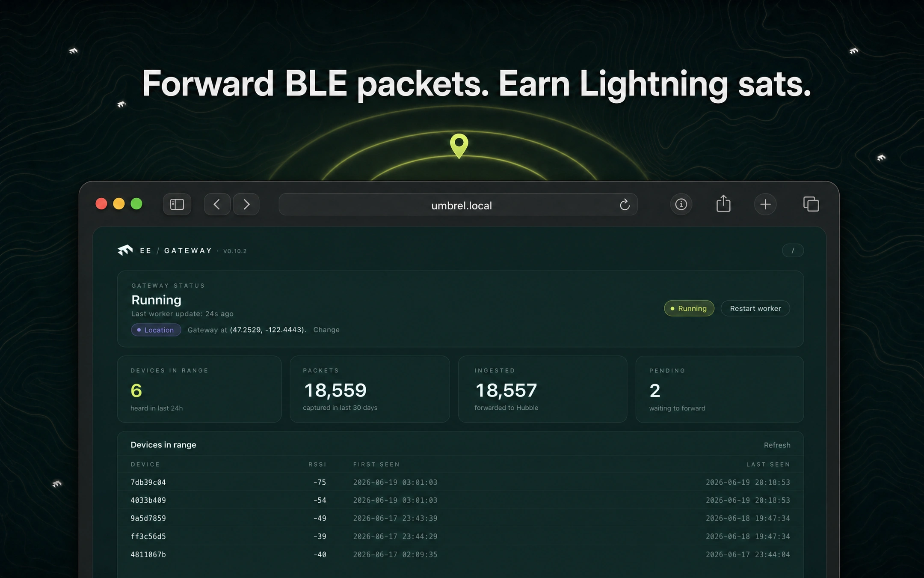
Task: Click the Gateway logo icon
Action: click(x=125, y=250)
